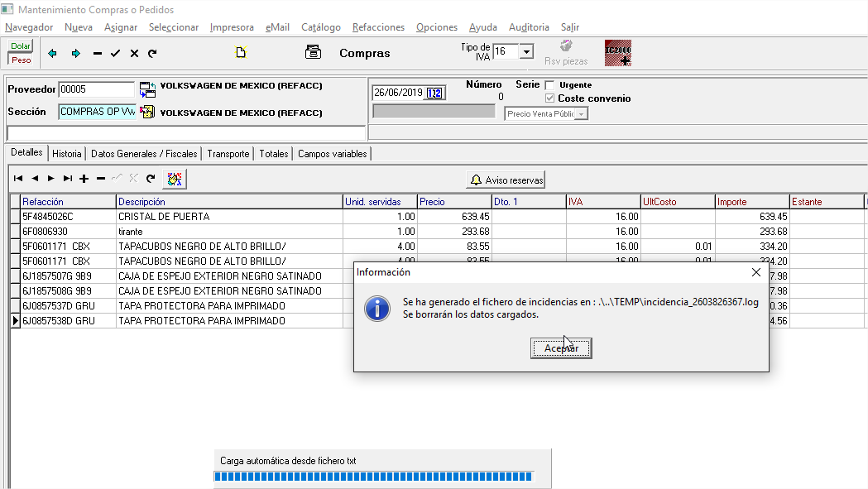Click the printer icon beside Compras

coord(313,53)
